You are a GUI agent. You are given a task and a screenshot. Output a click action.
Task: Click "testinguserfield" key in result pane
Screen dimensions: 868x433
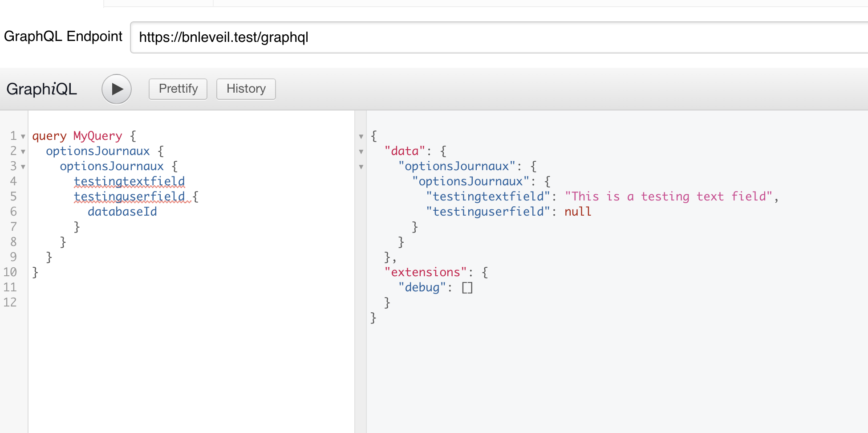tap(488, 212)
